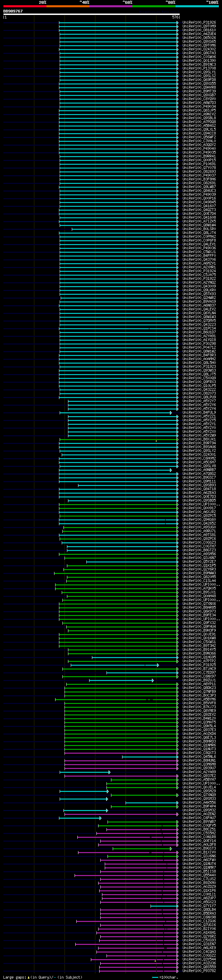Image resolution: width=222 pixels, height=980 pixels.
Task: Click the green ~80% identity legend segment
Action: click(x=154, y=6)
